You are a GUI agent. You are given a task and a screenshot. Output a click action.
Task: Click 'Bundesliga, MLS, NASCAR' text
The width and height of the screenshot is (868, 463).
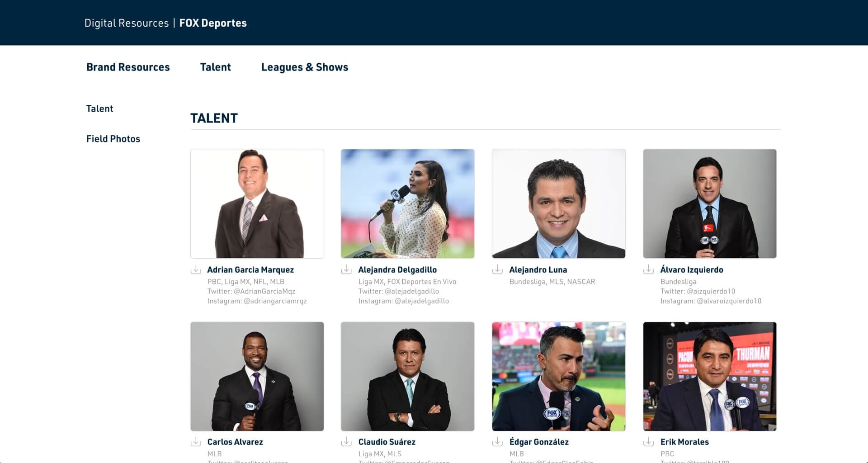[552, 282]
